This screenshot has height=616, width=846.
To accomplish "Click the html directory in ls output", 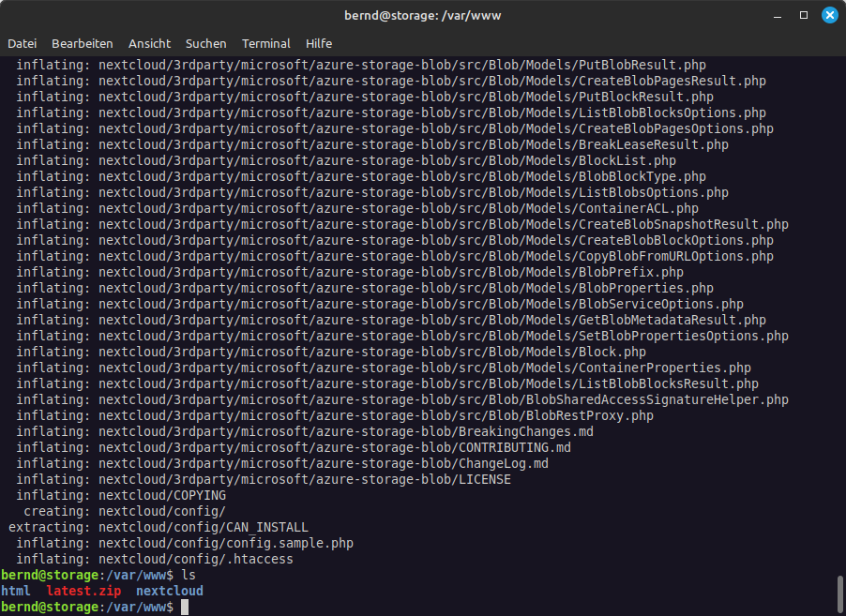I will (16, 591).
